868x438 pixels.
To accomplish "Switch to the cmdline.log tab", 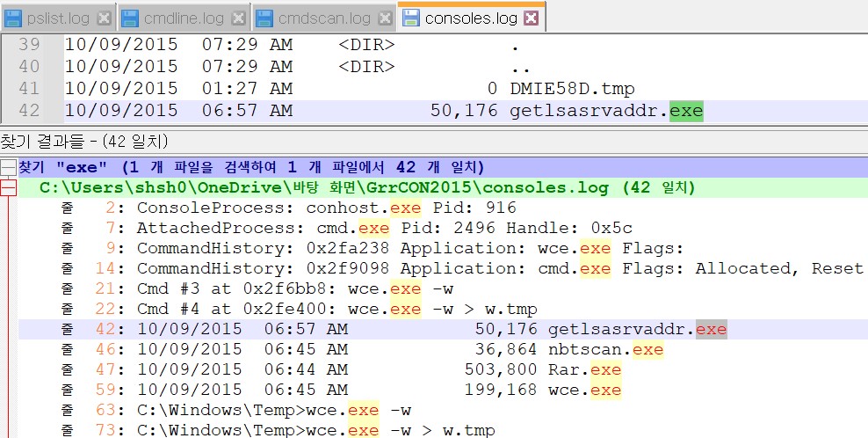I will [184, 18].
